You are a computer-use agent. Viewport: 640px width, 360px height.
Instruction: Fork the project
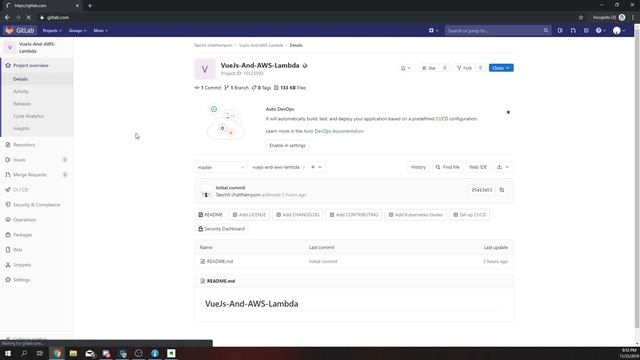click(464, 68)
